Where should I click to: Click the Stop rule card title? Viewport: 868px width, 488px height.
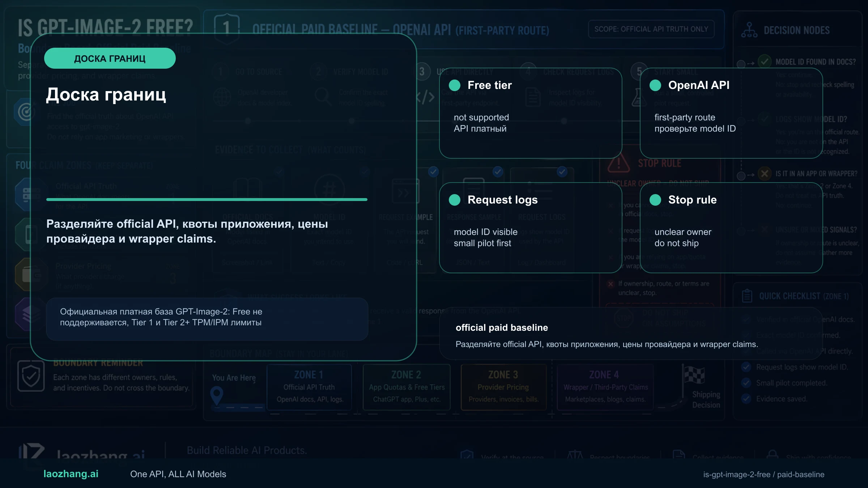[693, 200]
